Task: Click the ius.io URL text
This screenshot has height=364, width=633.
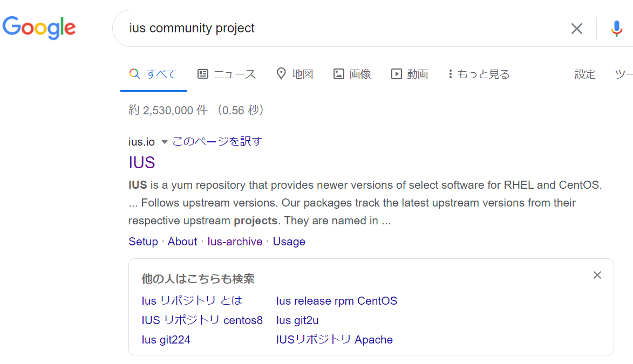Action: pyautogui.click(x=142, y=142)
